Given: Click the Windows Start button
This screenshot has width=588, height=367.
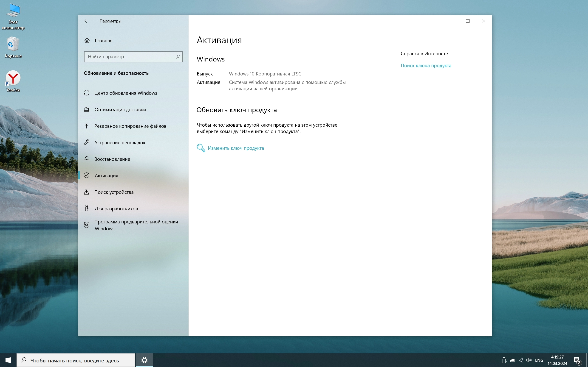Looking at the screenshot, I should 8,360.
